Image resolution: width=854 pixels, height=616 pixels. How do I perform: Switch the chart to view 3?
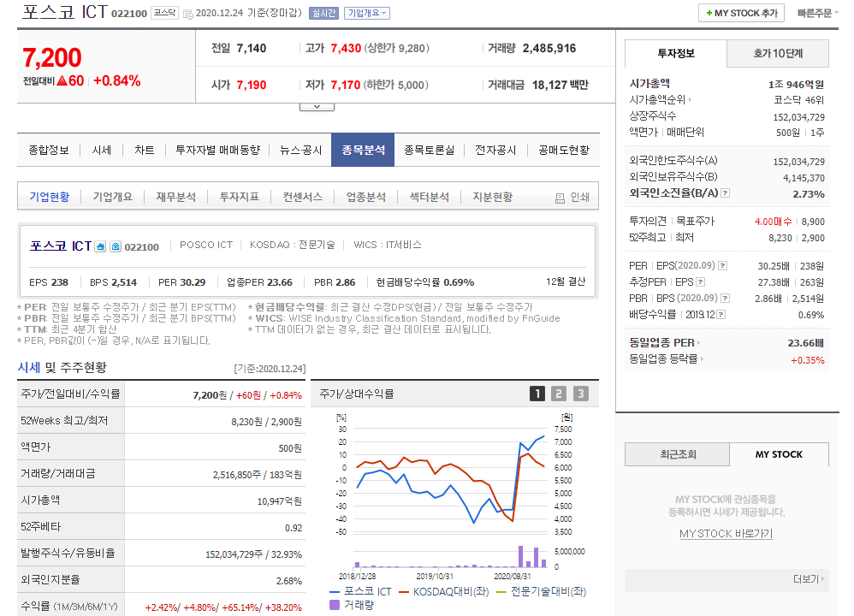[x=580, y=394]
